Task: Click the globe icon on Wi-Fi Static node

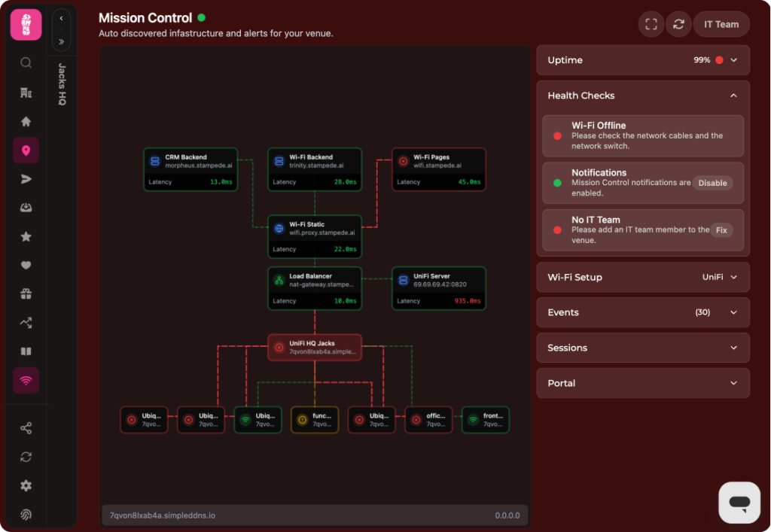Action: (x=279, y=229)
